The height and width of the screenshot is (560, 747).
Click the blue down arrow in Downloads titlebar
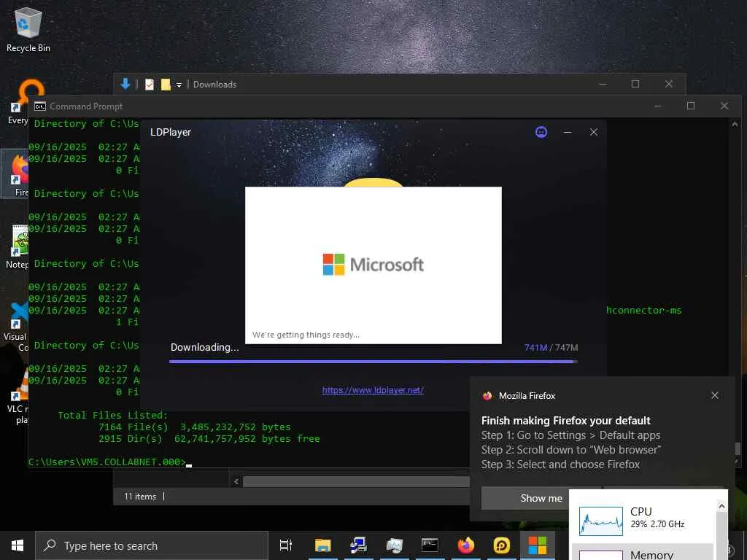point(125,84)
